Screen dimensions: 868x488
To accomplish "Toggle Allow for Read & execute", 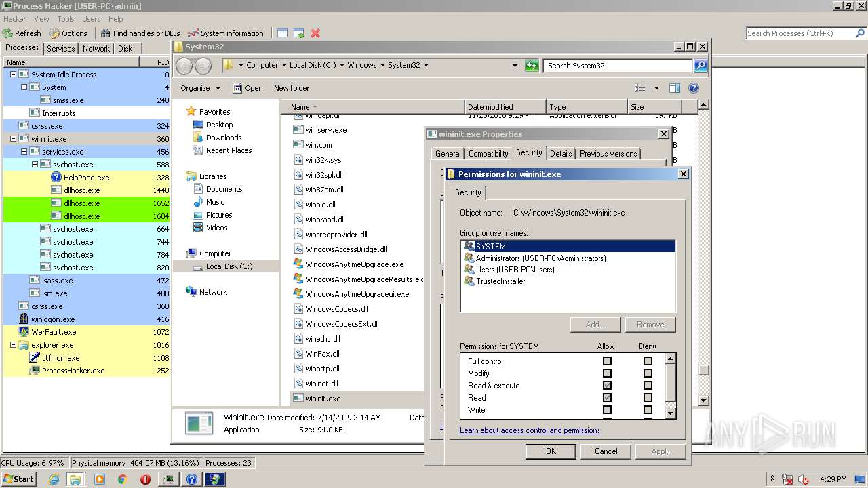I will point(607,386).
